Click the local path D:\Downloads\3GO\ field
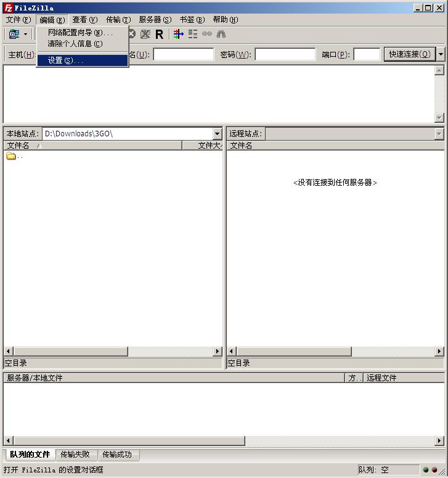Screen dimensions: 448x478 128,133
